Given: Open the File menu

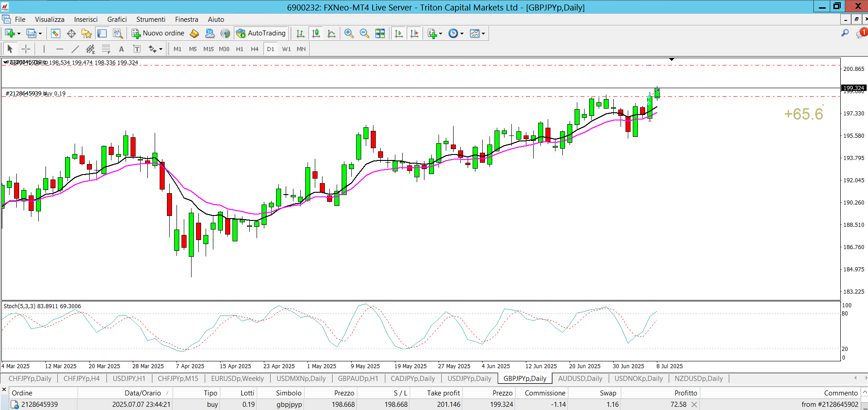Looking at the screenshot, I should click(20, 19).
